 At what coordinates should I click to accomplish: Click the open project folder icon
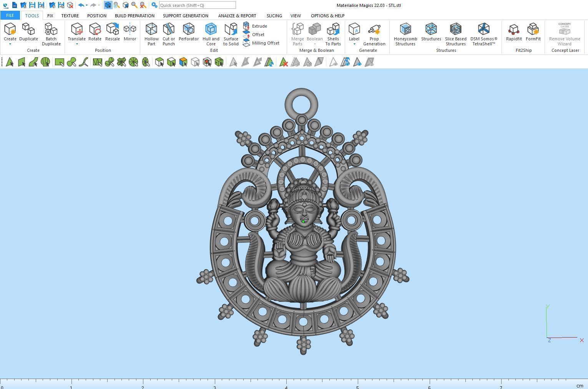point(23,5)
